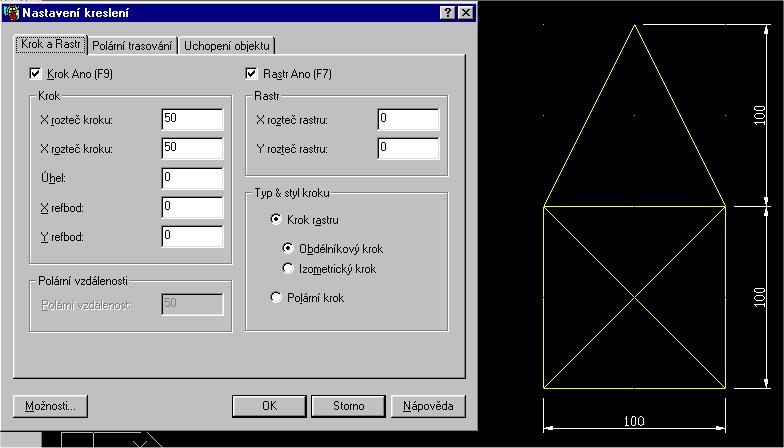Disable the Rastr Ano (F7) checkbox
The image size is (784, 448).
point(251,74)
